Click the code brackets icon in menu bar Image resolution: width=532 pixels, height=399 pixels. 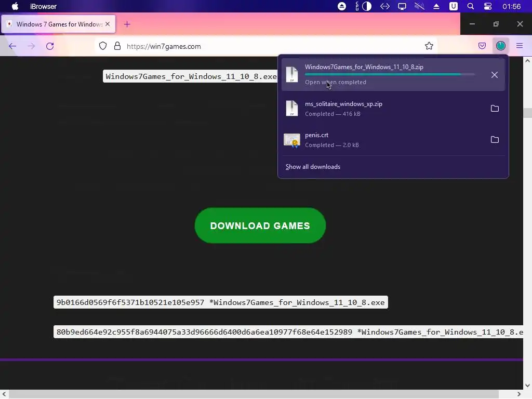385,6
